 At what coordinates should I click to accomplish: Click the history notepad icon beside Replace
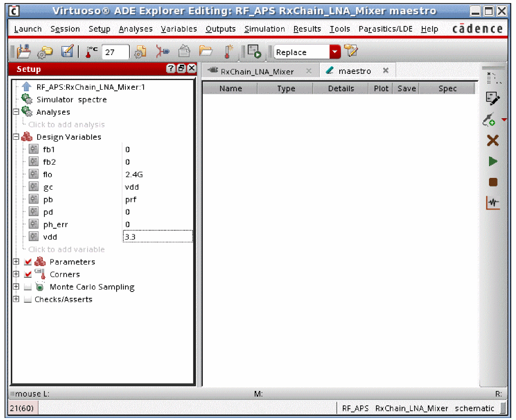coord(350,51)
